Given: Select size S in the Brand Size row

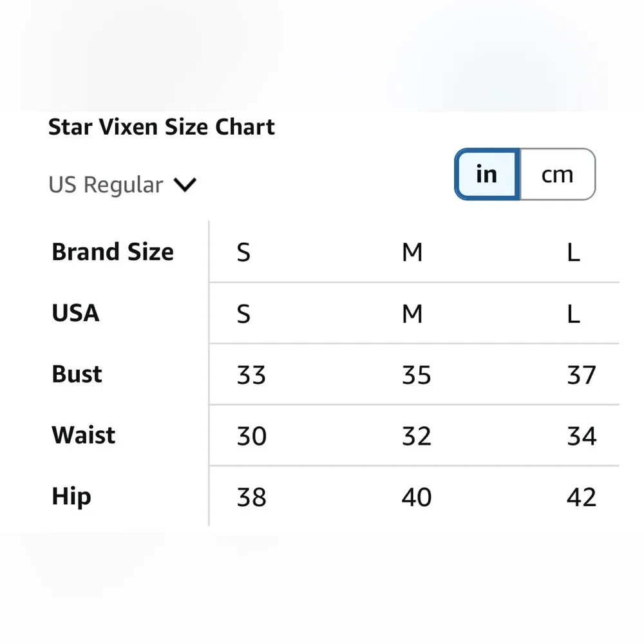Looking at the screenshot, I should click(243, 252).
